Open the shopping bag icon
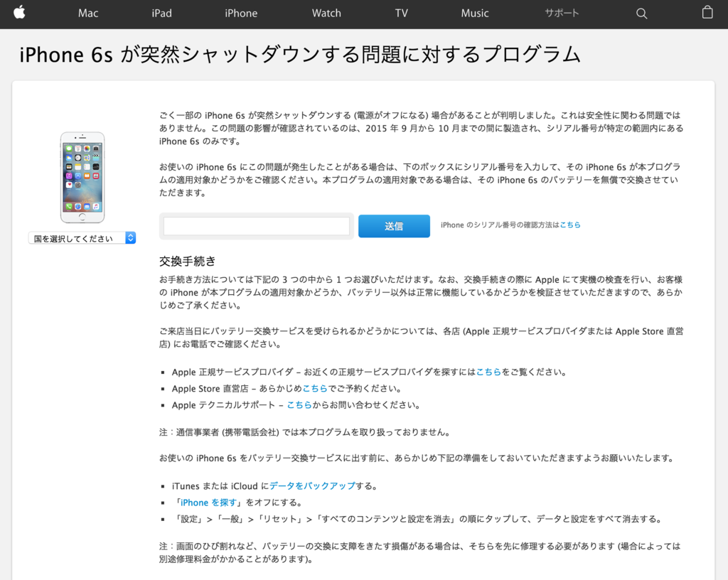The width and height of the screenshot is (728, 580). coord(707,12)
